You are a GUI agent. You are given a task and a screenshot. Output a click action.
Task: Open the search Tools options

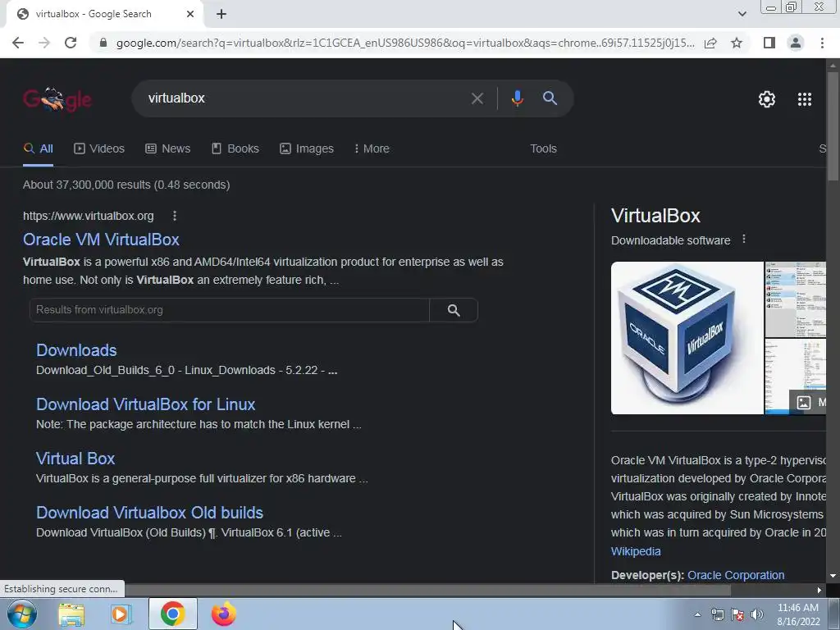coord(543,148)
